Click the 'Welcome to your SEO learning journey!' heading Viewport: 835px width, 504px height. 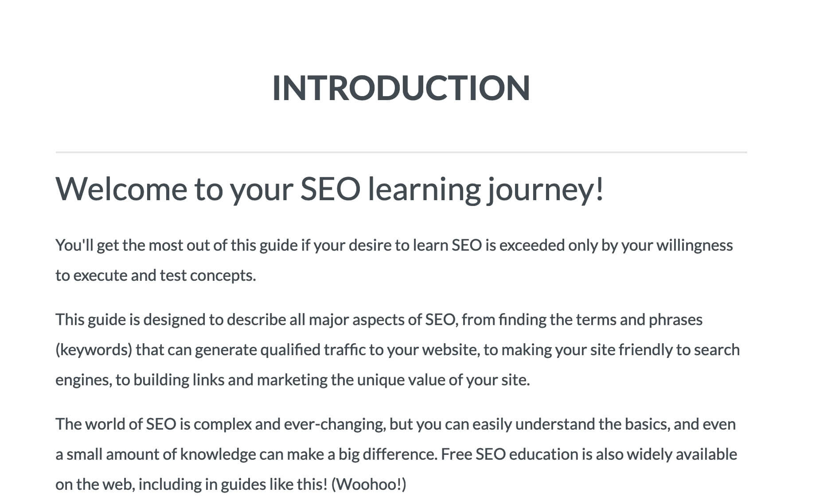pos(329,189)
